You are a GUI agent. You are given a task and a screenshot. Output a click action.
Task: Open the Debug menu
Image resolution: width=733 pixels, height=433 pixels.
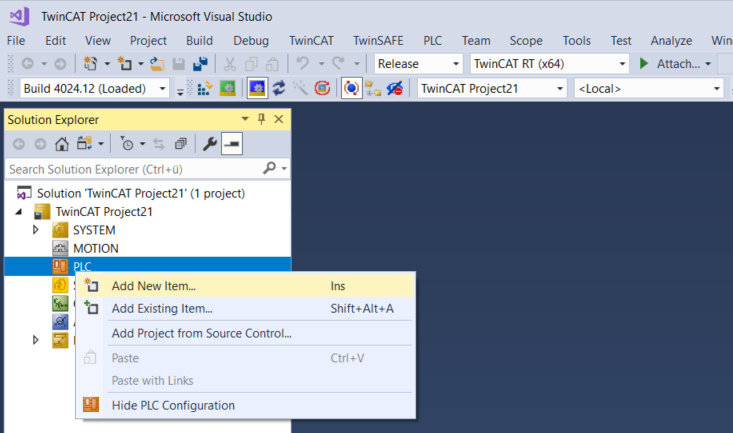(x=251, y=41)
